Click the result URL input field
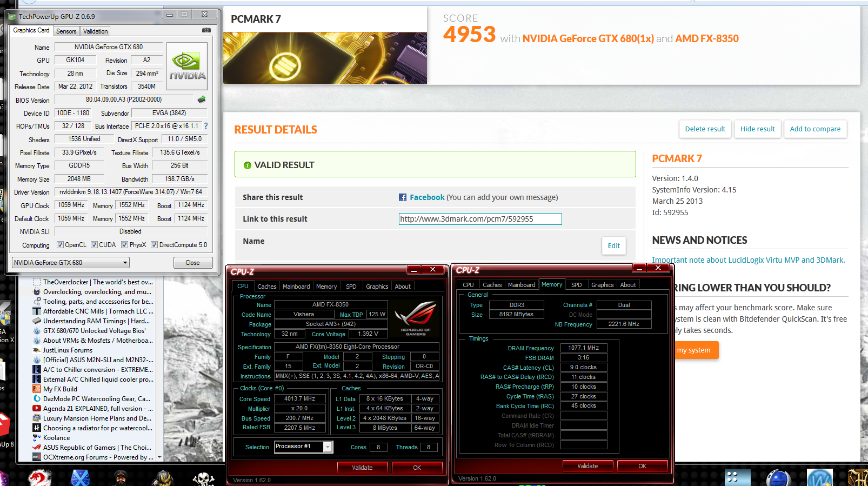This screenshot has height=486, width=868. (x=480, y=219)
